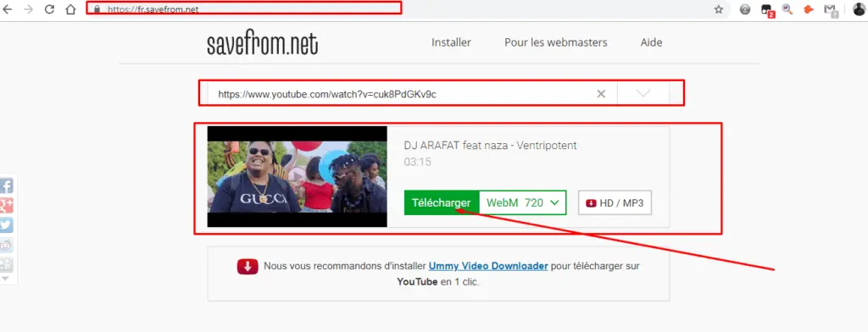Share on Twitter via sidebar icon

[6, 225]
